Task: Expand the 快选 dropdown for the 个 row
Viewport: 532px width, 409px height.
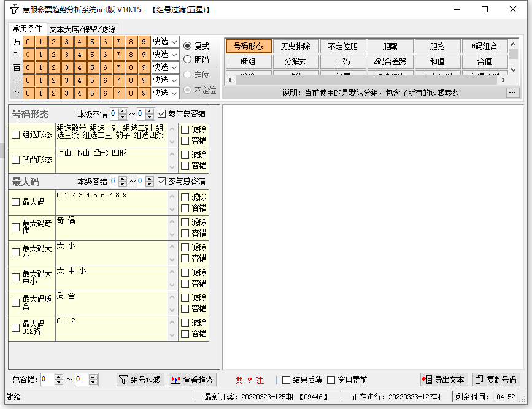Action: click(166, 93)
